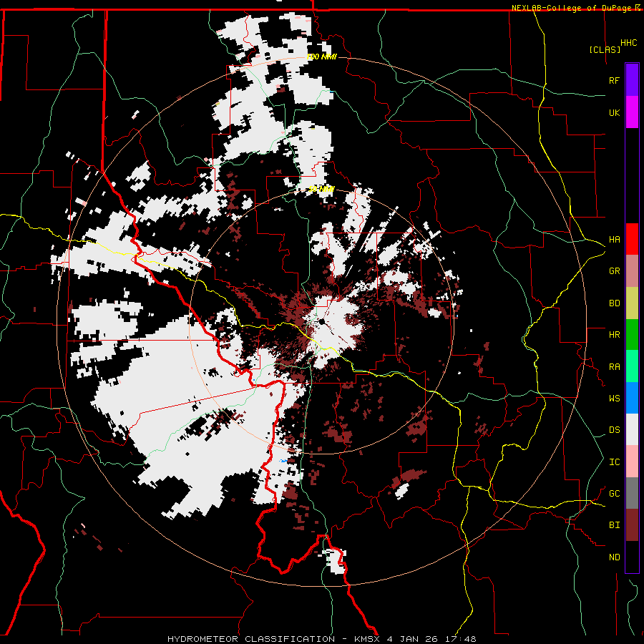Click the RA legend label
This screenshot has width=644, height=644.
pos(614,367)
